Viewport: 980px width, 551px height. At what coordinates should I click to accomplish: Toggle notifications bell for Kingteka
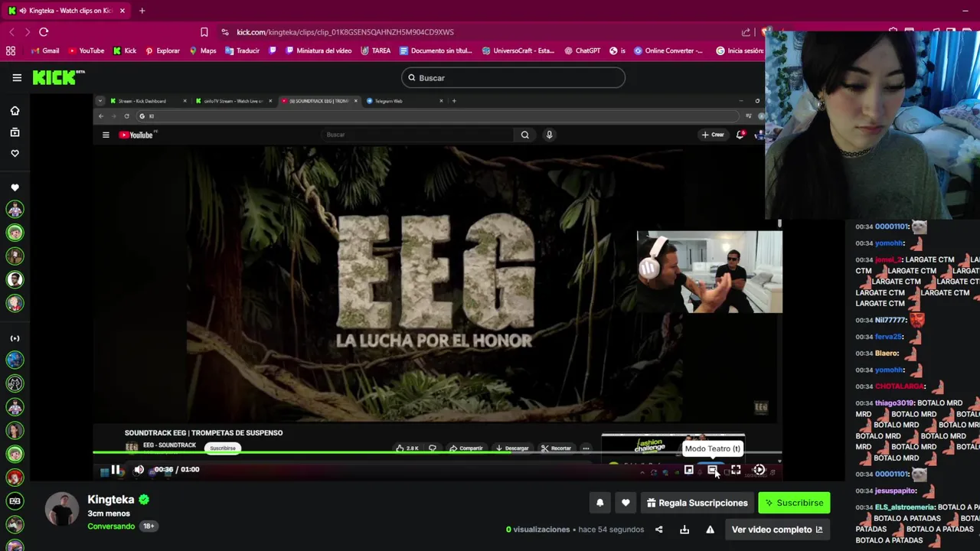[x=599, y=503]
